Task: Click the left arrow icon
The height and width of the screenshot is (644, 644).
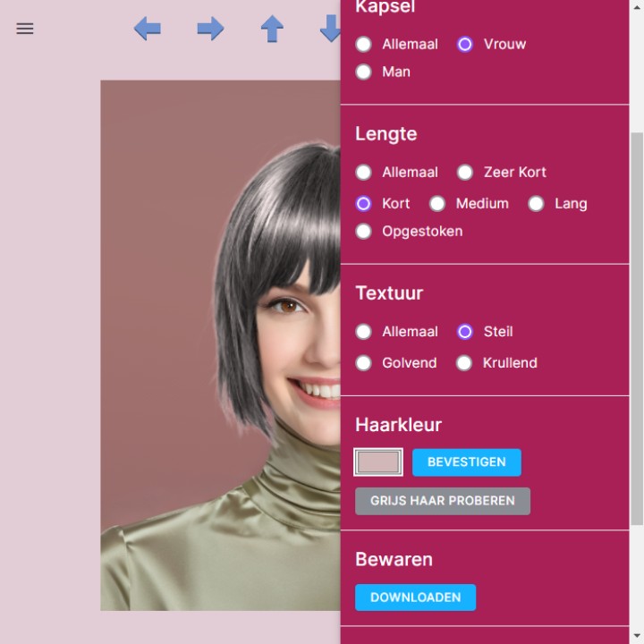Action: pyautogui.click(x=147, y=29)
